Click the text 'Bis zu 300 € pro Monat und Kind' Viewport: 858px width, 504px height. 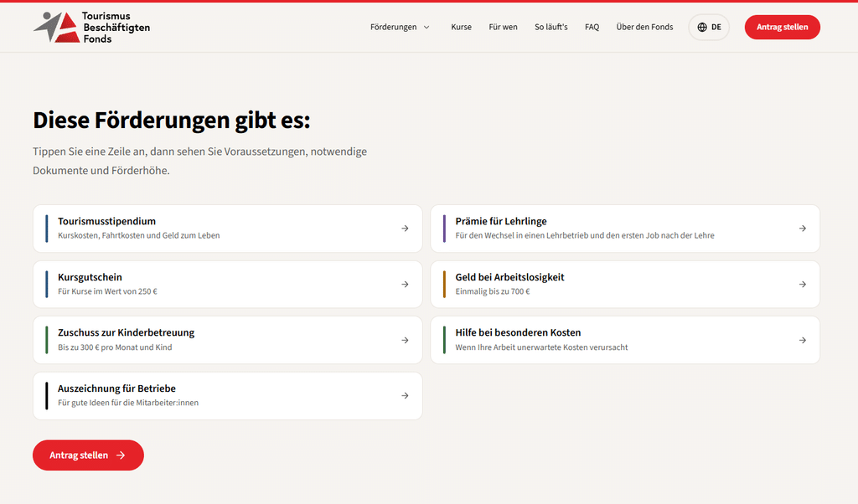point(115,347)
